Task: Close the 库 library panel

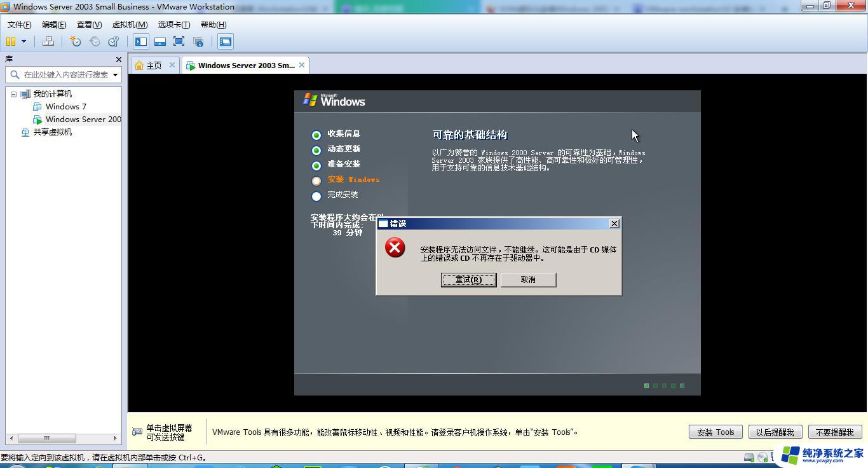Action: point(118,59)
